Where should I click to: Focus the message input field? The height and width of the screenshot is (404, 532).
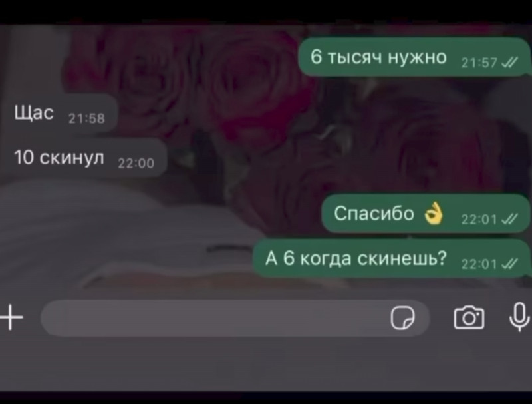tap(235, 318)
